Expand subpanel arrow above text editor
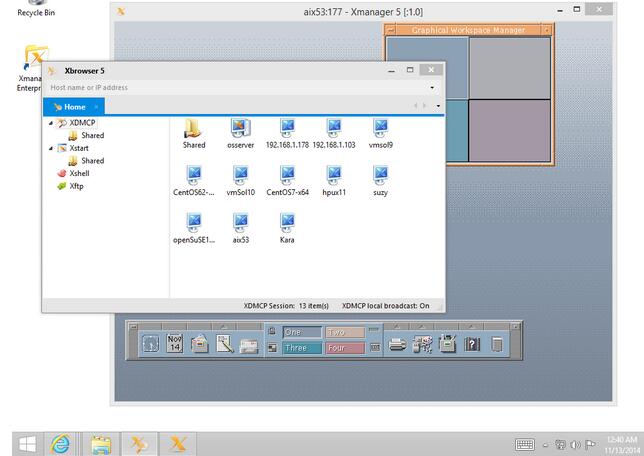This screenshot has height=456, width=644. (224, 327)
